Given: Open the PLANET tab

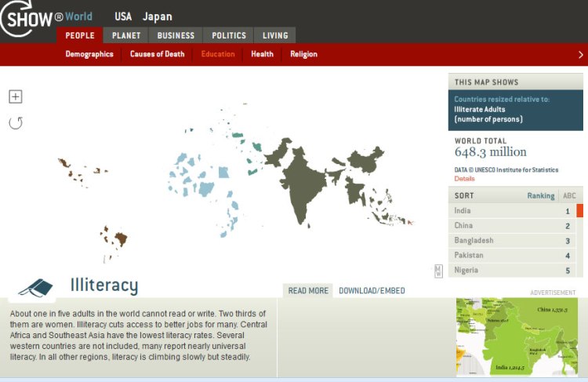Looking at the screenshot, I should (126, 35).
